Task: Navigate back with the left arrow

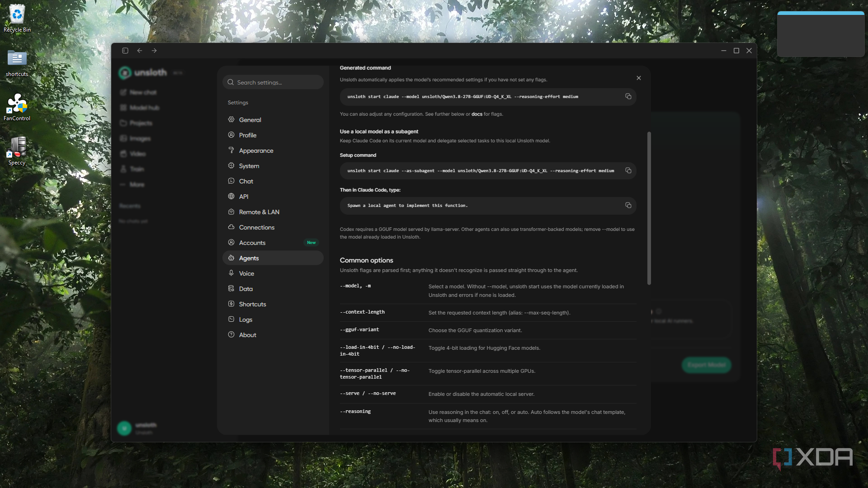Action: pyautogui.click(x=140, y=51)
